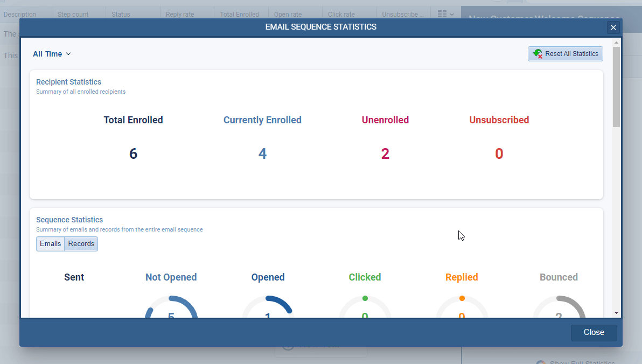Screen dimensions: 642x364
Task: Switch to the Records tab
Action: pyautogui.click(x=81, y=243)
